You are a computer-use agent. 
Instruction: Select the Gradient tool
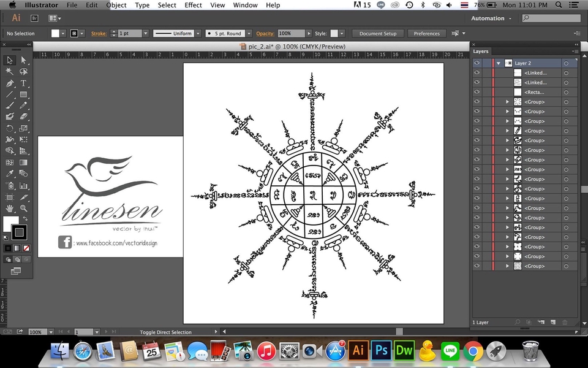(24, 162)
